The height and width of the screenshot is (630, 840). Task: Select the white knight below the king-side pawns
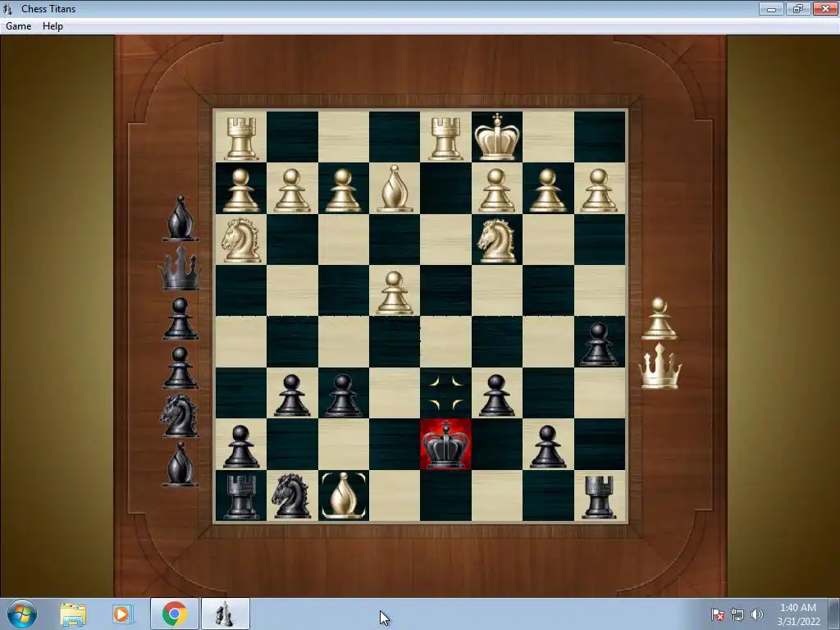(497, 240)
